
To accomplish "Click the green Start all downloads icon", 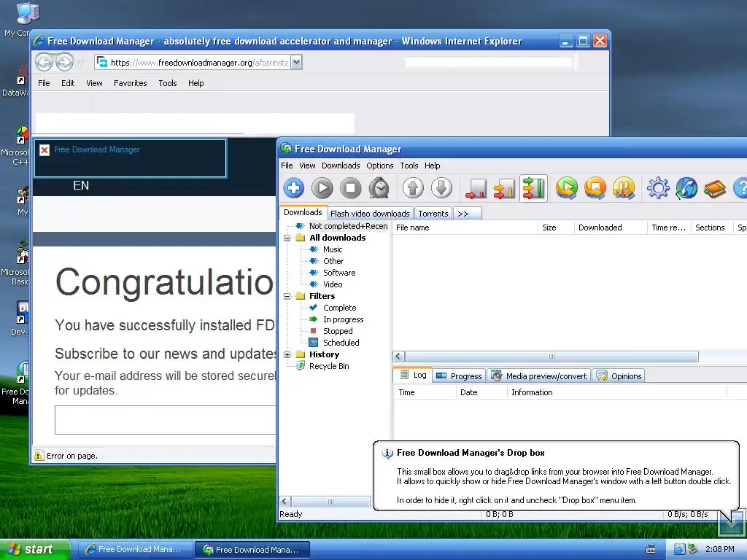I will coord(566,188).
